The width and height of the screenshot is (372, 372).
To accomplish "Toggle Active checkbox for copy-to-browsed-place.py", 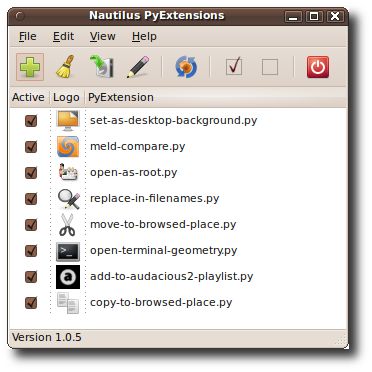I will tap(31, 302).
